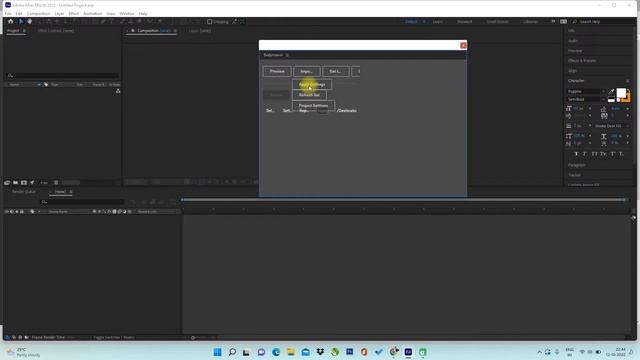Image resolution: width=640 pixels, height=360 pixels.
Task: Toggle the audio column switch in timeline
Action: (x=11, y=211)
